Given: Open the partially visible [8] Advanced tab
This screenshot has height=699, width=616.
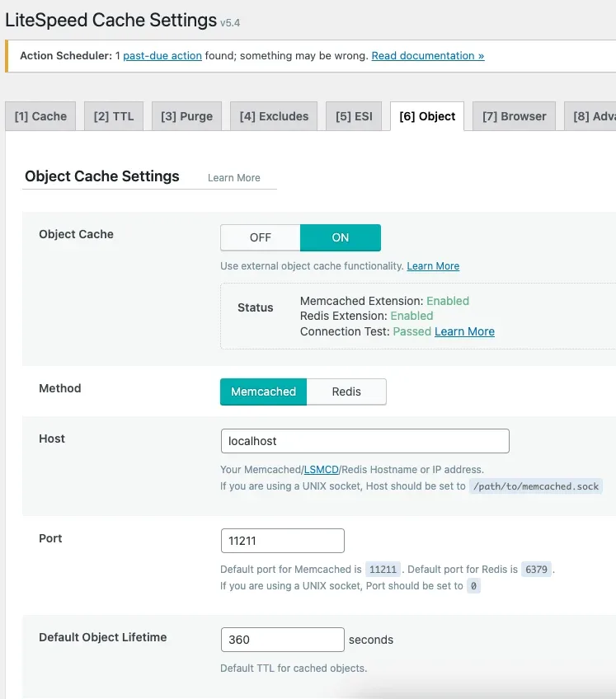Looking at the screenshot, I should [590, 116].
